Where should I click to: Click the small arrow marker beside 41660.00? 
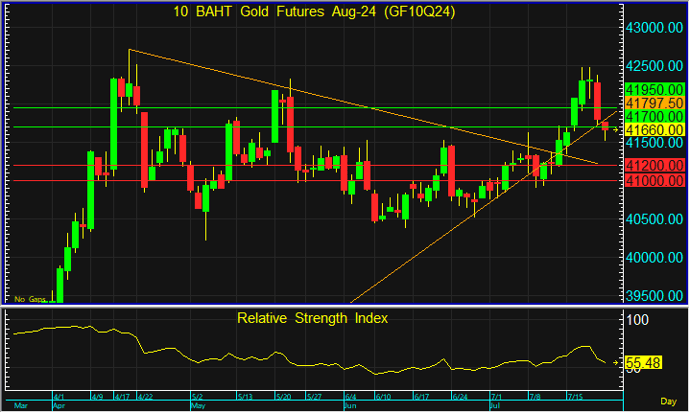click(x=615, y=129)
